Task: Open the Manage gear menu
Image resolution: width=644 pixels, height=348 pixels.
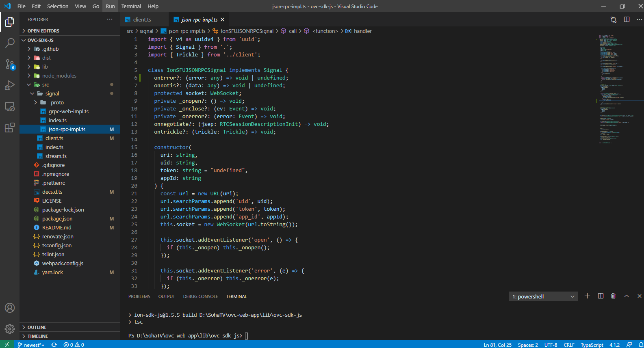Action: pos(10,329)
